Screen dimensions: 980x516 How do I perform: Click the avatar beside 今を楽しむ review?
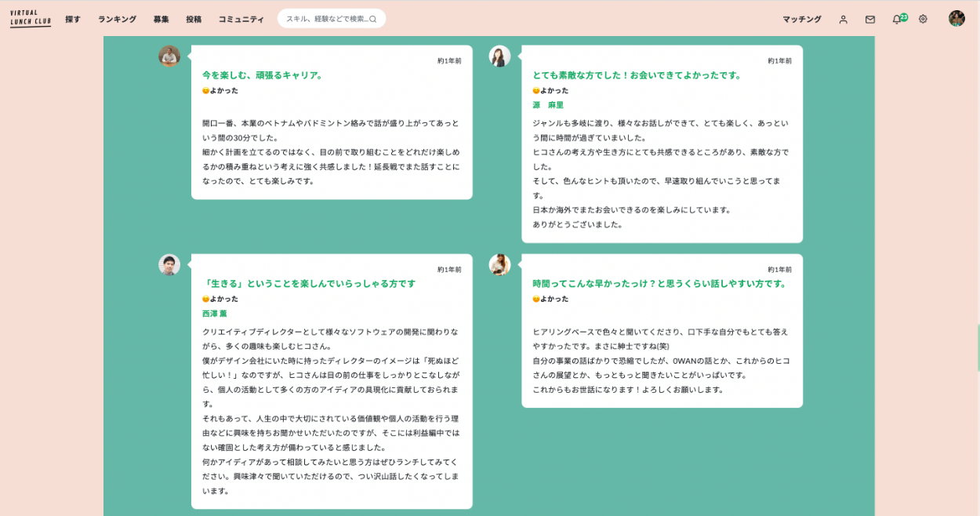(169, 56)
